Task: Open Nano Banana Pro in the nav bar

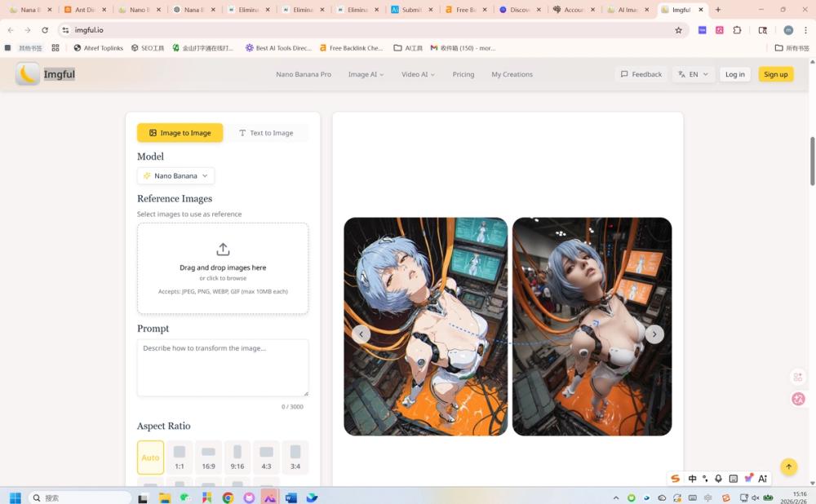Action: tap(304, 74)
